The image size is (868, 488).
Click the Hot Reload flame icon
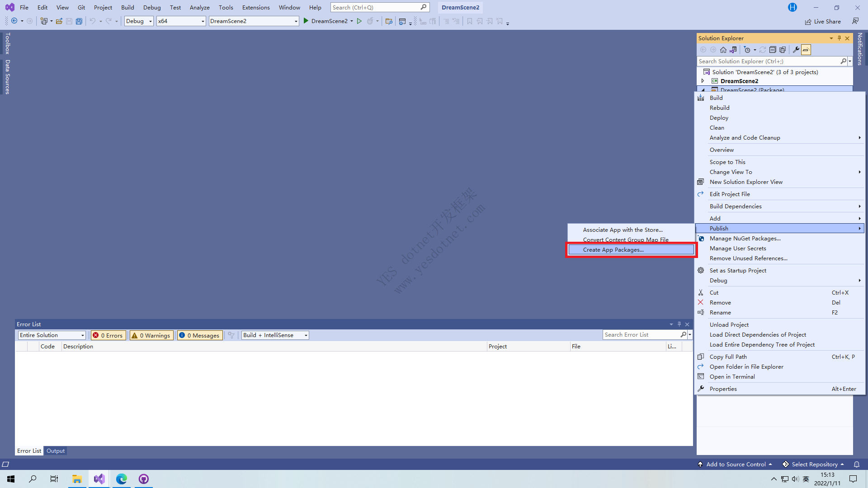coord(370,21)
